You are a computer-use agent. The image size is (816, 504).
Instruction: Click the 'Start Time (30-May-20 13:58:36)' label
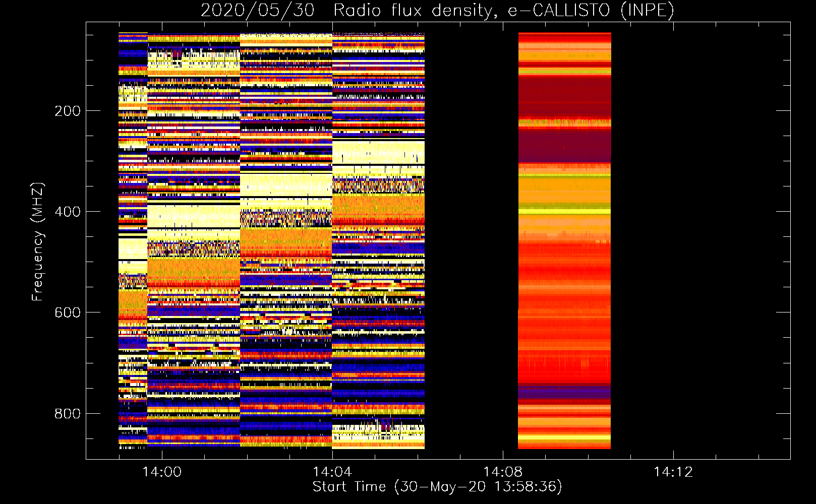click(x=437, y=487)
